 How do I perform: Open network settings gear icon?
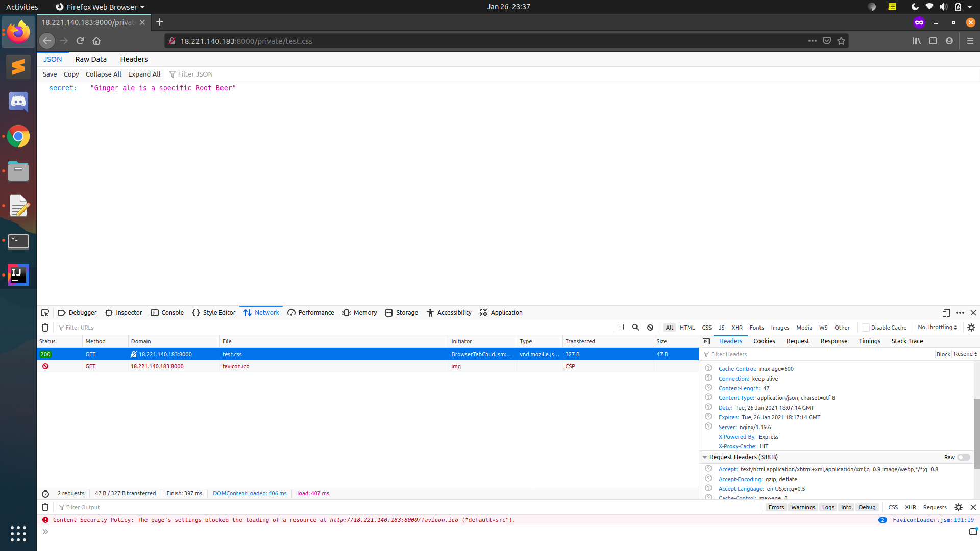pyautogui.click(x=971, y=328)
